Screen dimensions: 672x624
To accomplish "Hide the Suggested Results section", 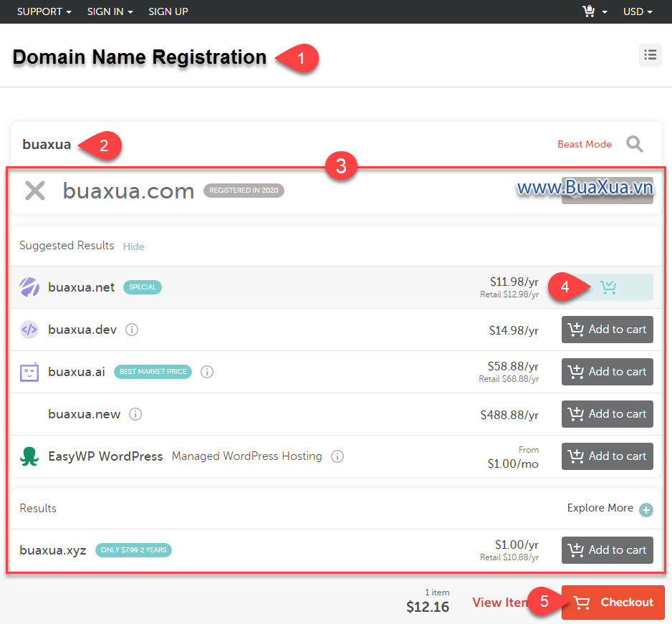I will point(134,246).
